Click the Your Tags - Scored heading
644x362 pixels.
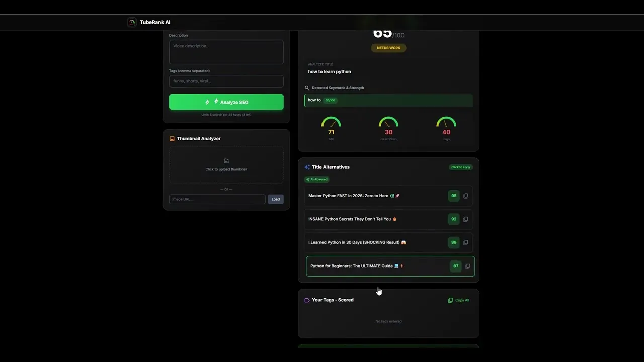333,300
